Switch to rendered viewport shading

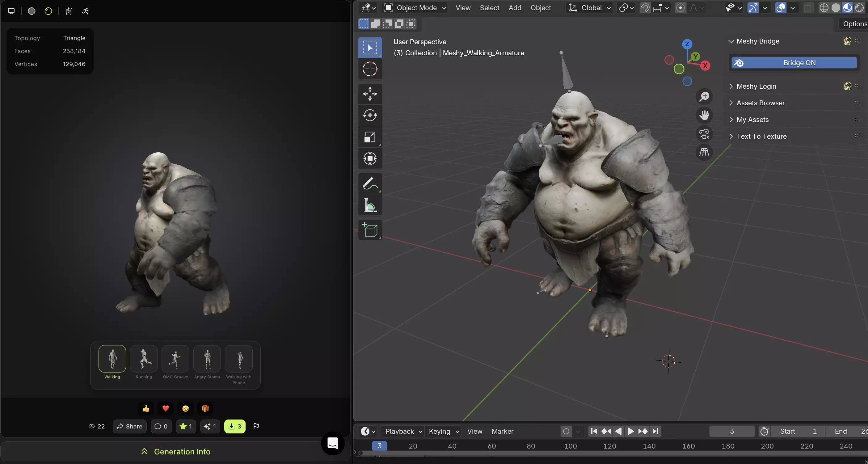coord(859,8)
